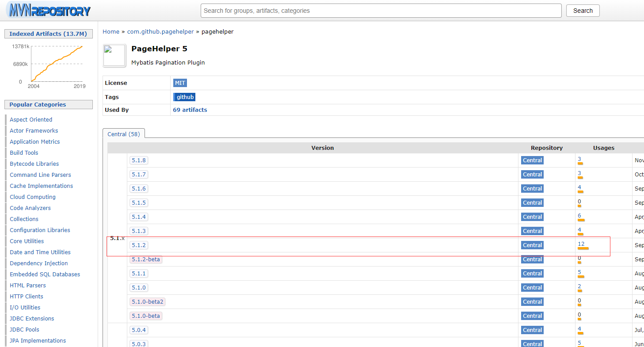Open the Command Line Parsers category
The height and width of the screenshot is (347, 644).
pyautogui.click(x=40, y=175)
